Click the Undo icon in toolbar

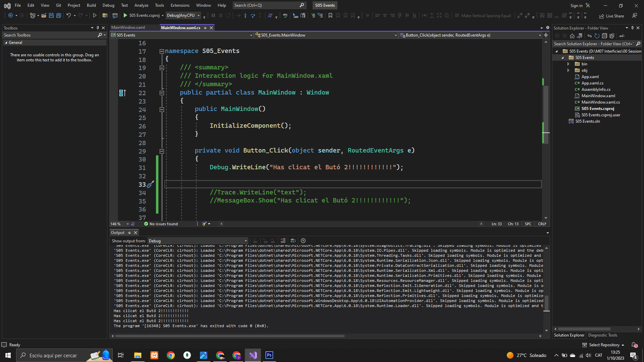pos(68,15)
